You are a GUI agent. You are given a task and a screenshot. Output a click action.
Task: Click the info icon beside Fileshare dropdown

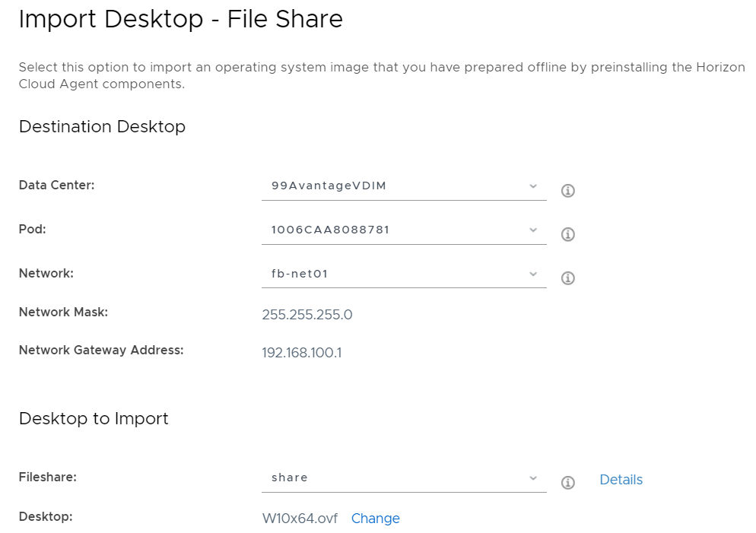tap(567, 482)
